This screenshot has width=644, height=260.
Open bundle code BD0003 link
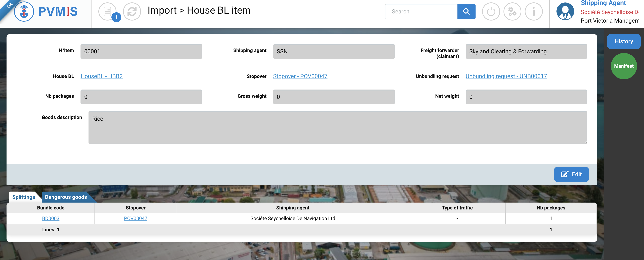(x=51, y=218)
